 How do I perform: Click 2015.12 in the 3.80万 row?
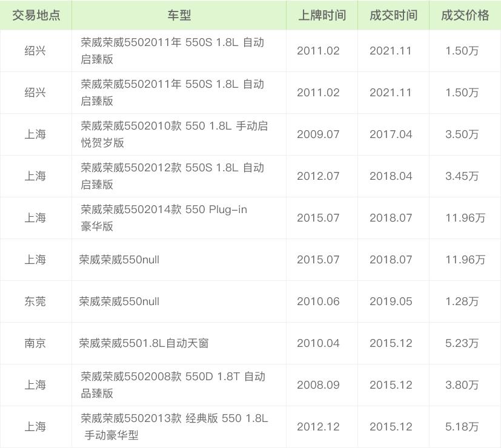coord(391,386)
